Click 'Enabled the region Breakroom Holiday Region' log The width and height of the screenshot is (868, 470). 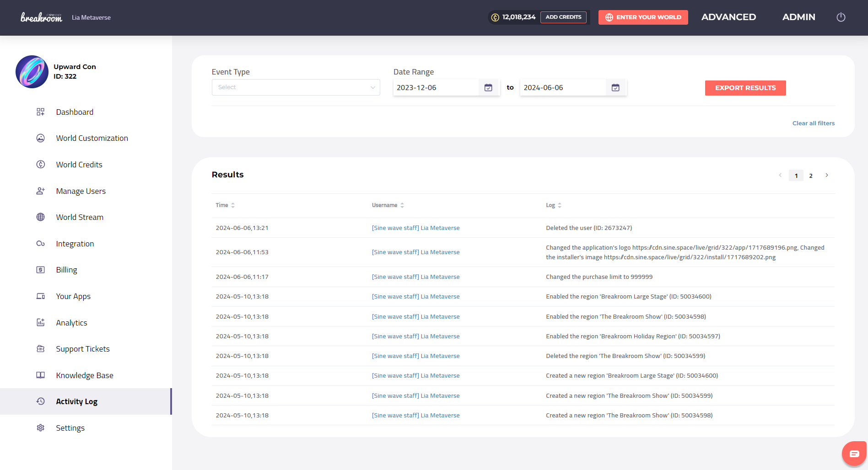pyautogui.click(x=633, y=336)
